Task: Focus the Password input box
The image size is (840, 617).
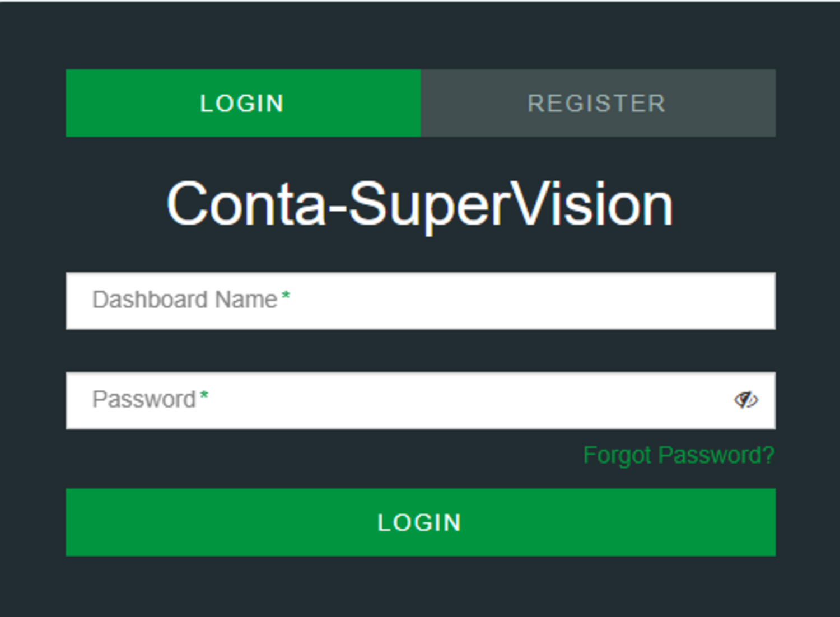Action: point(392,400)
